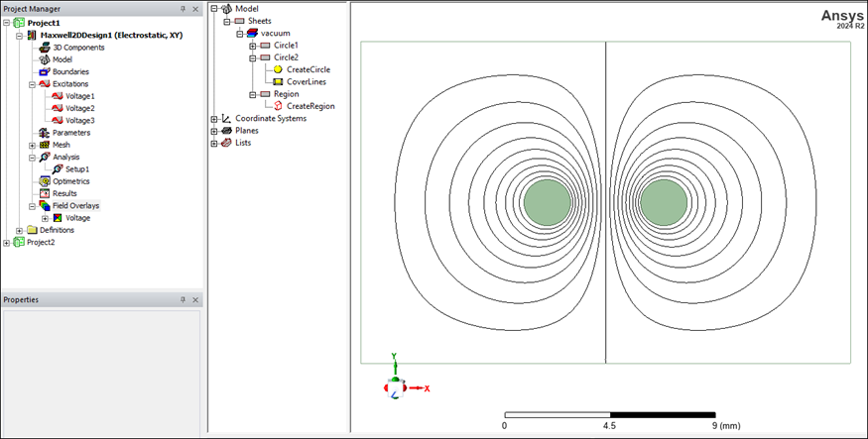Pin the Project Manager panel
The width and height of the screenshot is (868, 439).
184,9
